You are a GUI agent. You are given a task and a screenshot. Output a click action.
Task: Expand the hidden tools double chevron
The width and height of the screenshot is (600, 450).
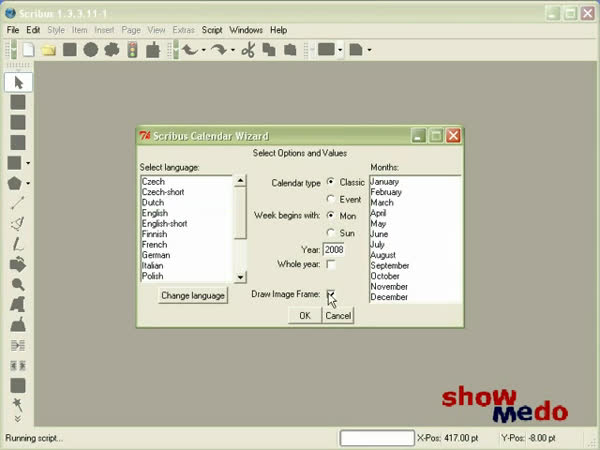(x=18, y=419)
